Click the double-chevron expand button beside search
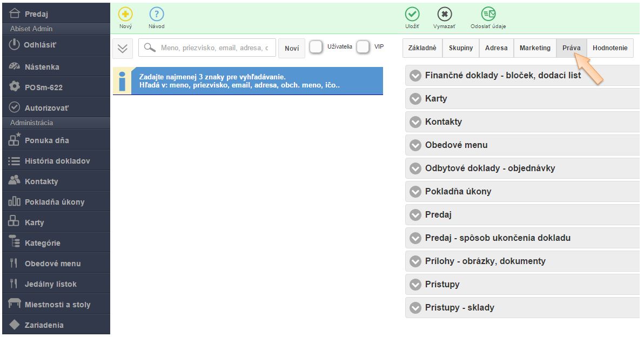The image size is (644, 337). click(x=123, y=48)
